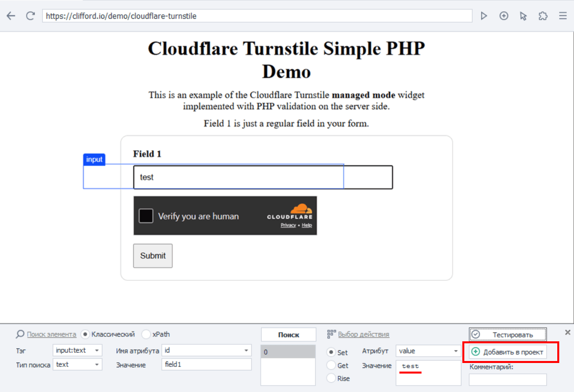Open the Cloudflare Help link
This screenshot has width=574, height=392.
coord(307,225)
